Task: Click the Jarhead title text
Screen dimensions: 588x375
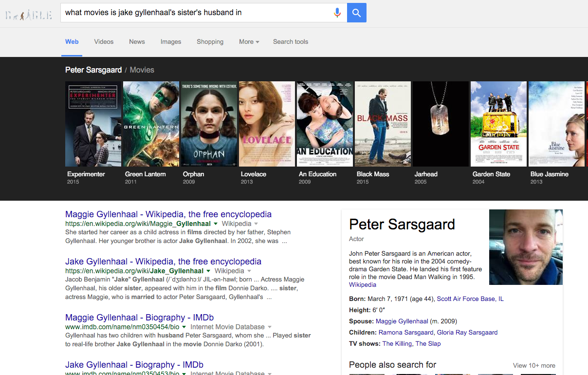Action: (426, 174)
